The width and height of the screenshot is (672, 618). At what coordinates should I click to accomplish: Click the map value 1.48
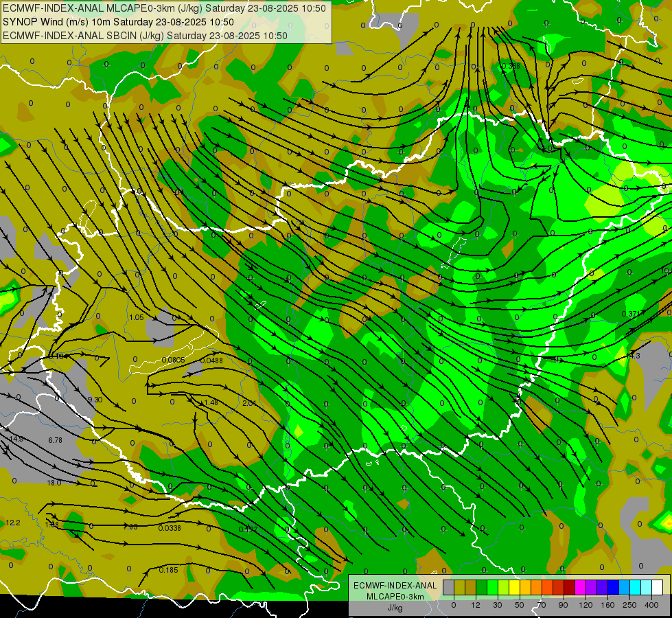tap(211, 402)
